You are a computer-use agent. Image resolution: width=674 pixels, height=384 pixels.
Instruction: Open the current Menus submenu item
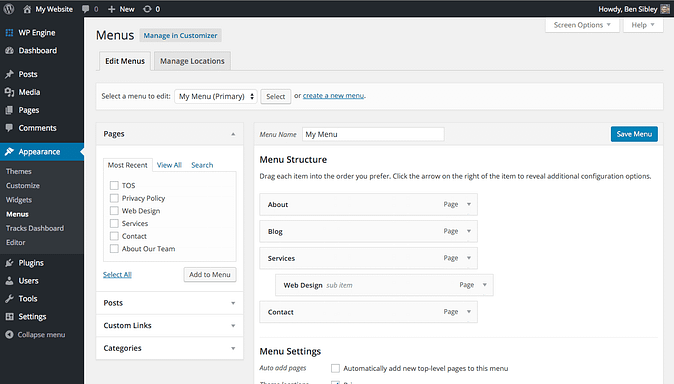point(17,214)
